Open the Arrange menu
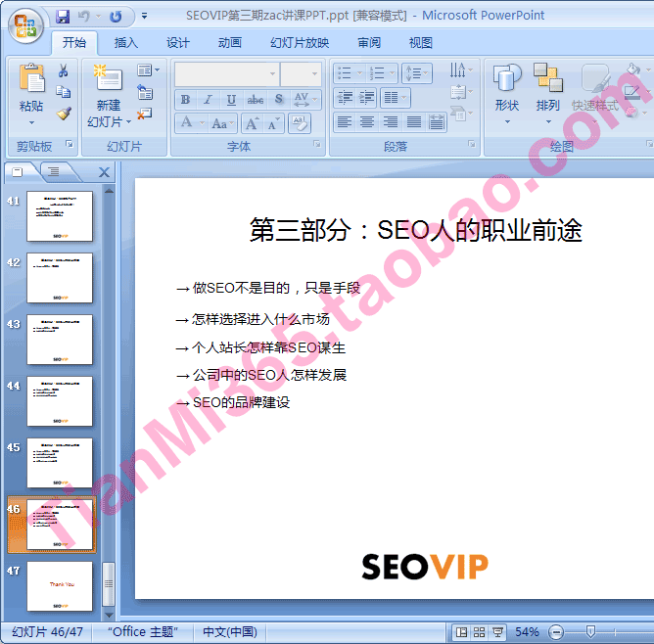Screen dimensions: 654x644 point(548,93)
